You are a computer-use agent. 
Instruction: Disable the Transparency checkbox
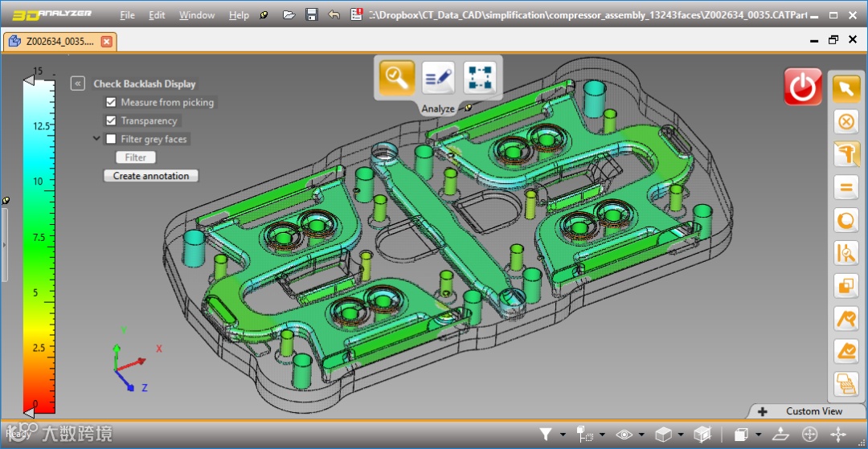click(x=111, y=120)
